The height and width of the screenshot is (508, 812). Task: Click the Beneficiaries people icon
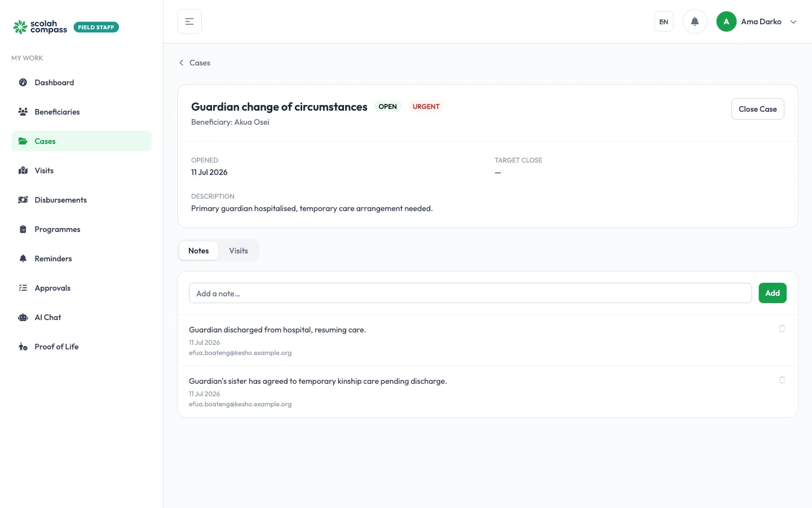coord(23,112)
